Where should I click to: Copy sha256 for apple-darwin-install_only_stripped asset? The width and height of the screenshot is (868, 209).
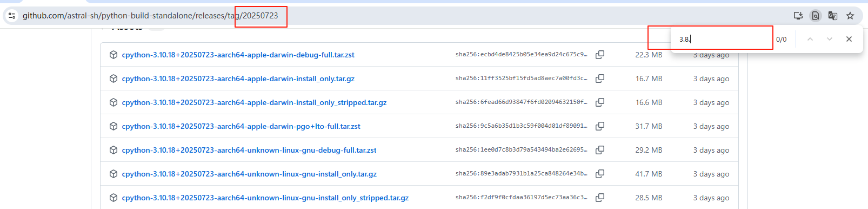[600, 102]
